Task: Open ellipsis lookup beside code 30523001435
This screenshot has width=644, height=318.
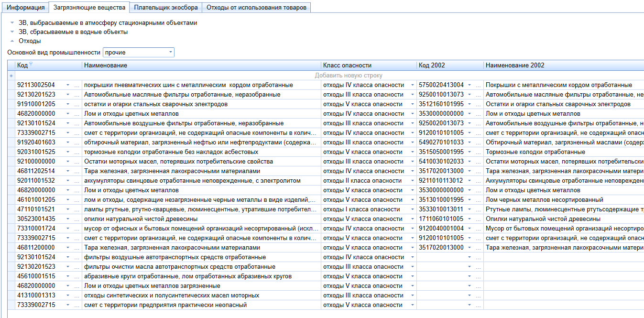Action: point(77,219)
